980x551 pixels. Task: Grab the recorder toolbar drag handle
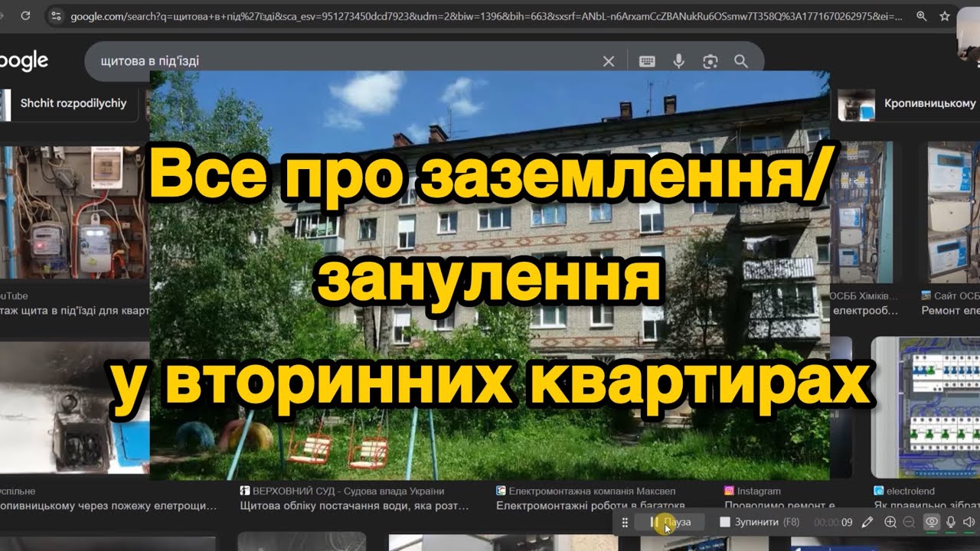pyautogui.click(x=625, y=522)
